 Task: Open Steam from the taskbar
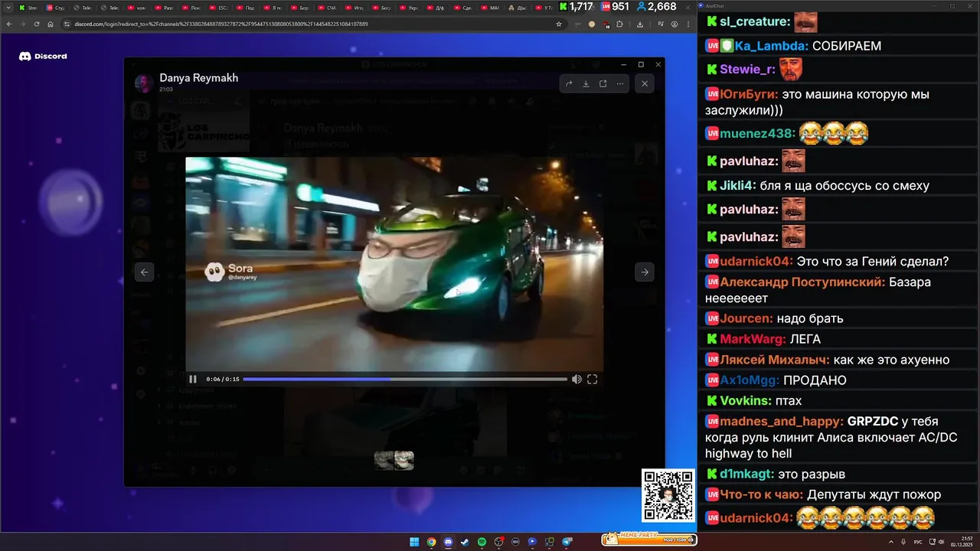click(465, 542)
